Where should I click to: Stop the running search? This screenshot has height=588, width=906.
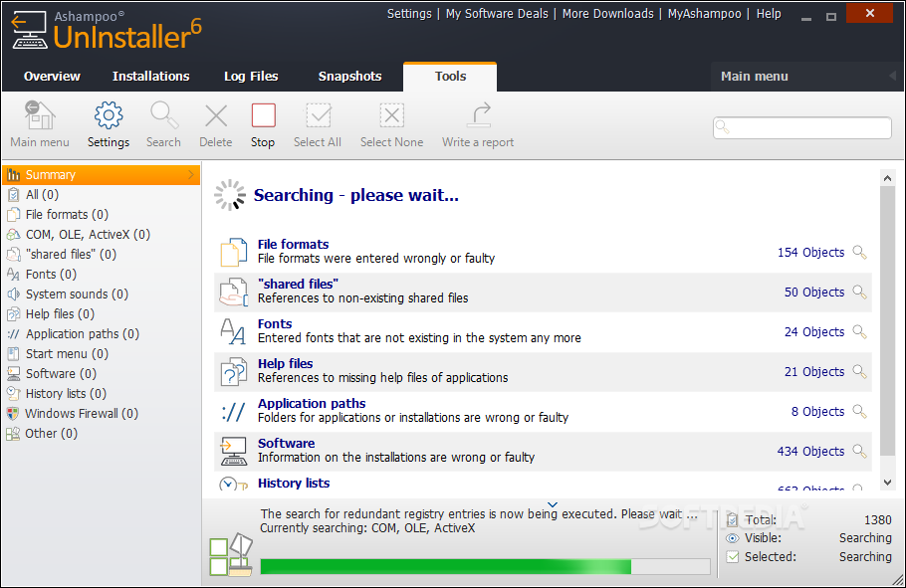[x=263, y=115]
